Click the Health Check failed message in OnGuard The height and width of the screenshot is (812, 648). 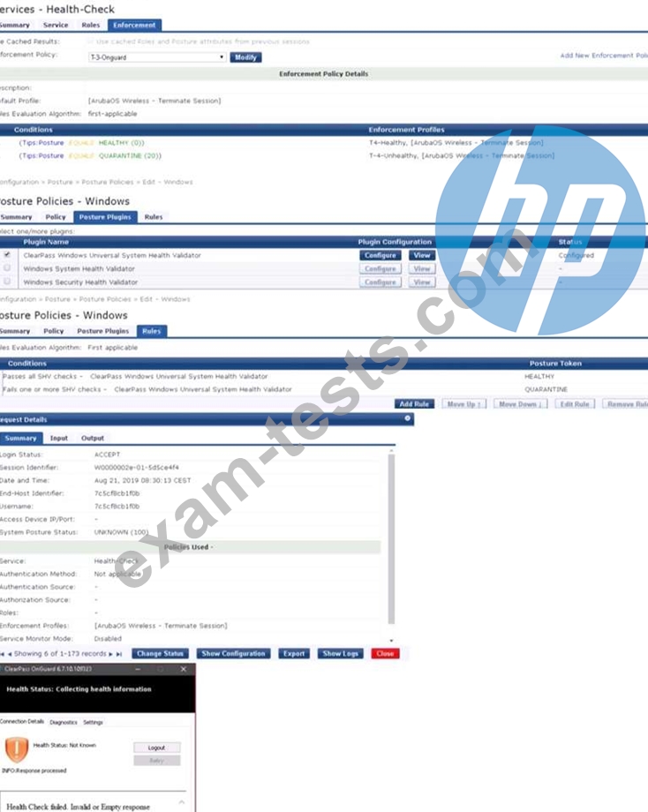[x=79, y=807]
